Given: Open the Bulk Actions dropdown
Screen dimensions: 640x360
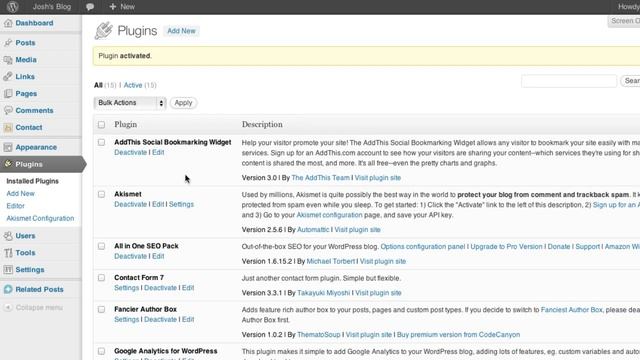Looking at the screenshot, I should pos(130,103).
